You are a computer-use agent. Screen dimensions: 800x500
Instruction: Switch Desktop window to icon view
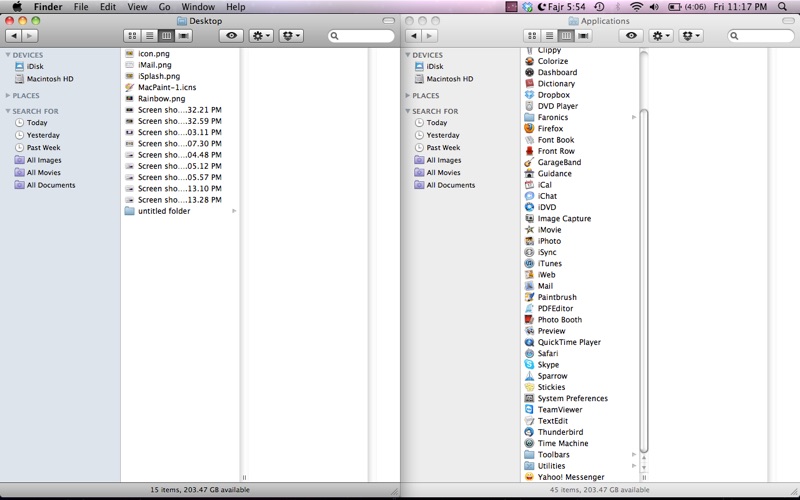coord(132,36)
